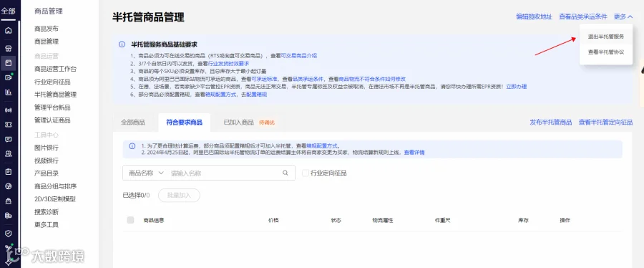
Task: Check the 行业定向征品 checkbox
Action: pos(305,173)
